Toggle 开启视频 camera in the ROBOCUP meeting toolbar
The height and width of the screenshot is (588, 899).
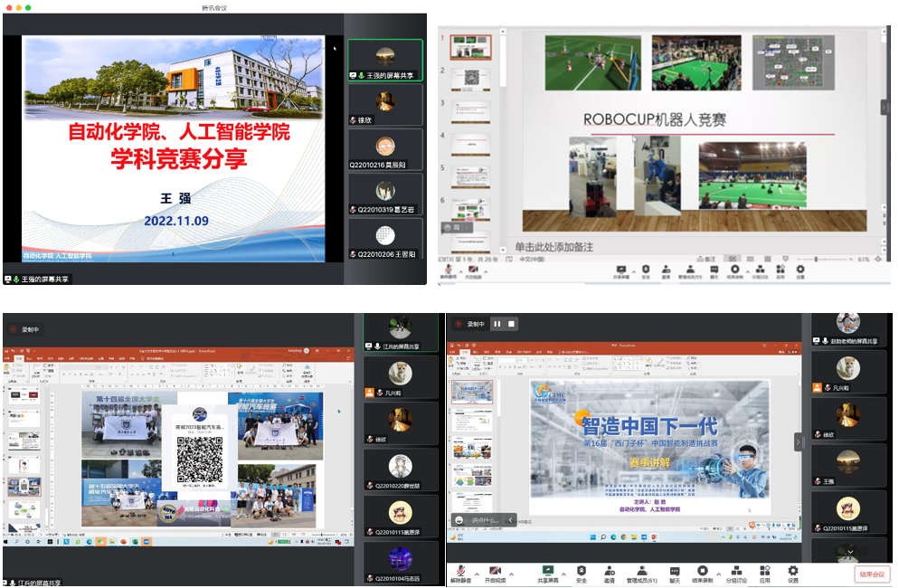(473, 271)
